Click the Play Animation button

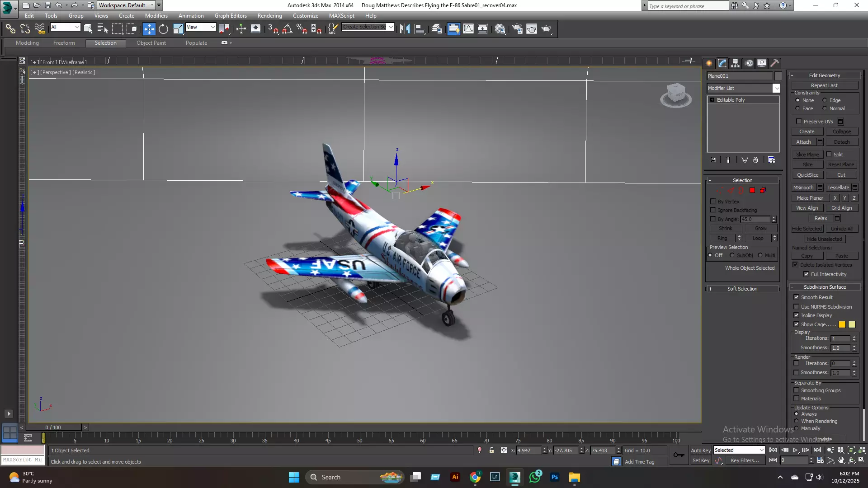(795, 450)
